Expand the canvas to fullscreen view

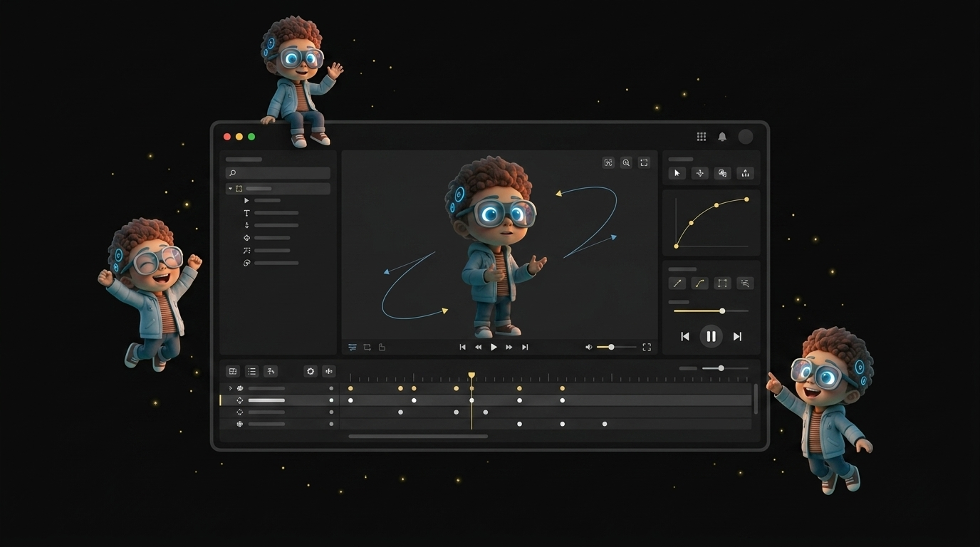point(643,162)
